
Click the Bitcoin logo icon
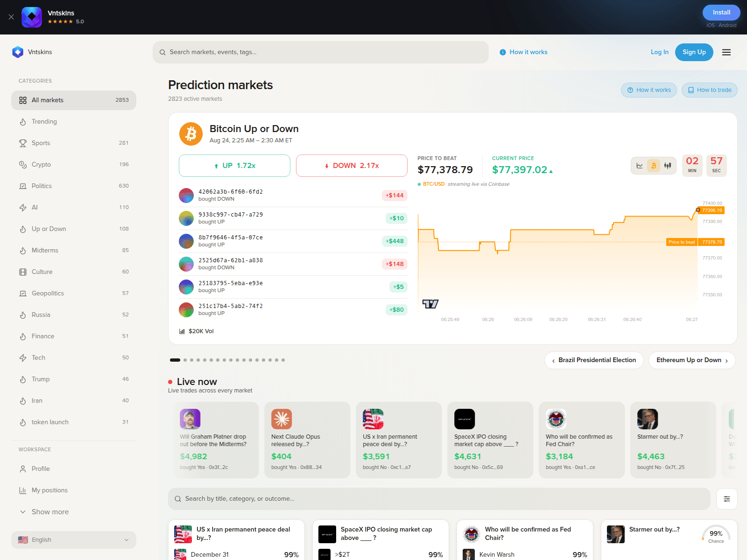pyautogui.click(x=191, y=134)
